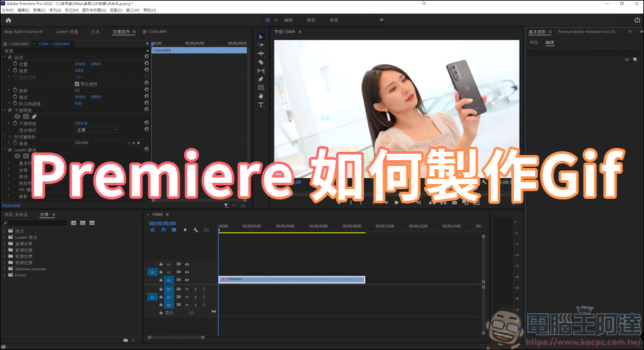Image resolution: width=644 pixels, height=350 pixels.
Task: Go to the Home screen icon
Action: pos(8,20)
